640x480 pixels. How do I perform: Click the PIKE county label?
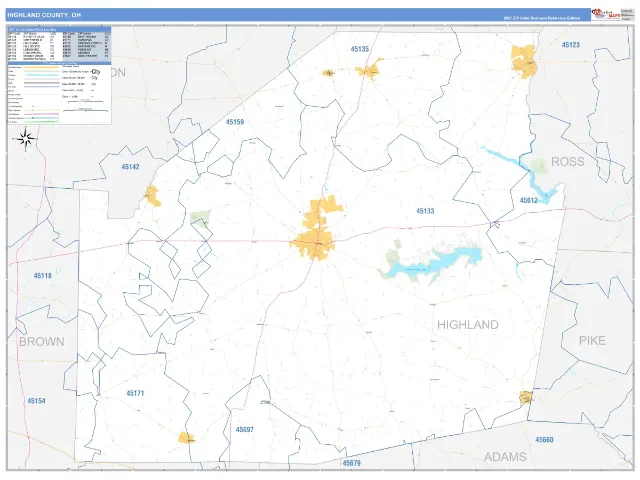592,340
